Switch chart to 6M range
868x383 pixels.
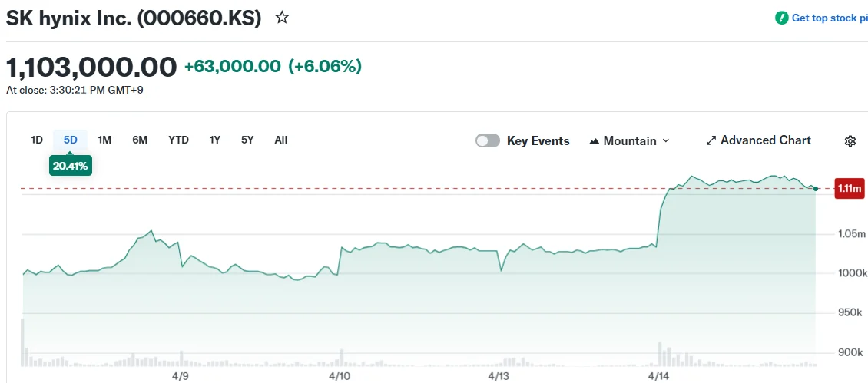(x=140, y=140)
